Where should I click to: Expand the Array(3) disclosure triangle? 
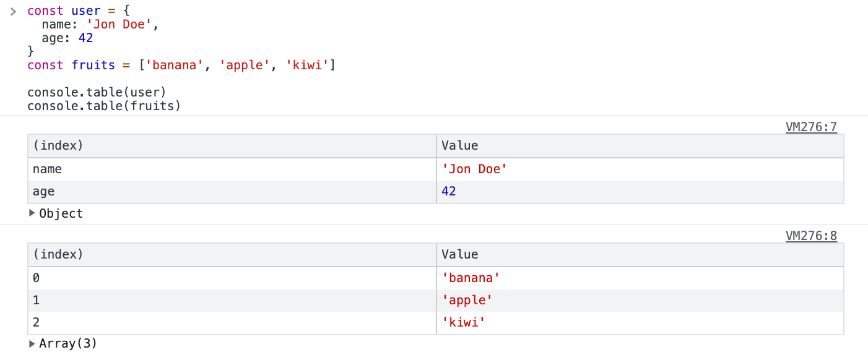[32, 343]
